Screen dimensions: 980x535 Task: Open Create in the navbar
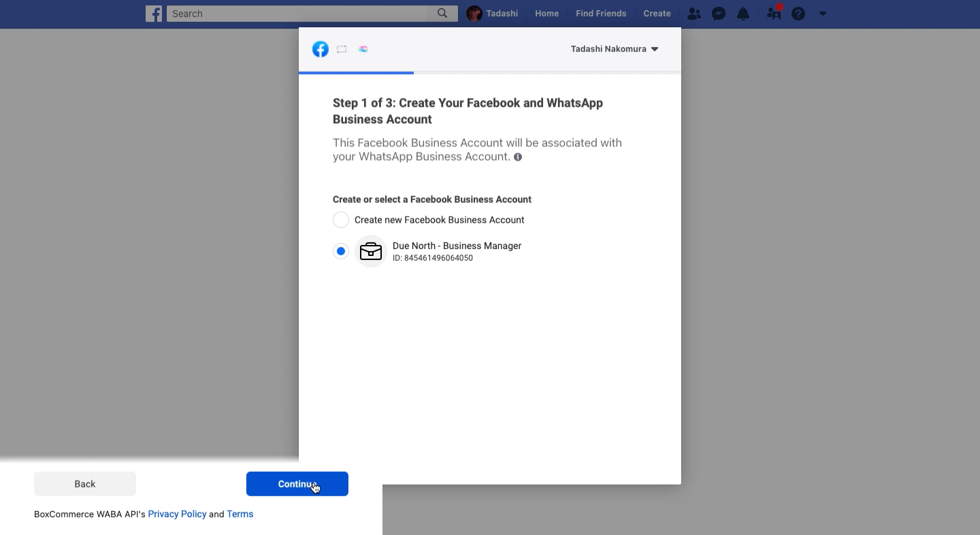(657, 14)
